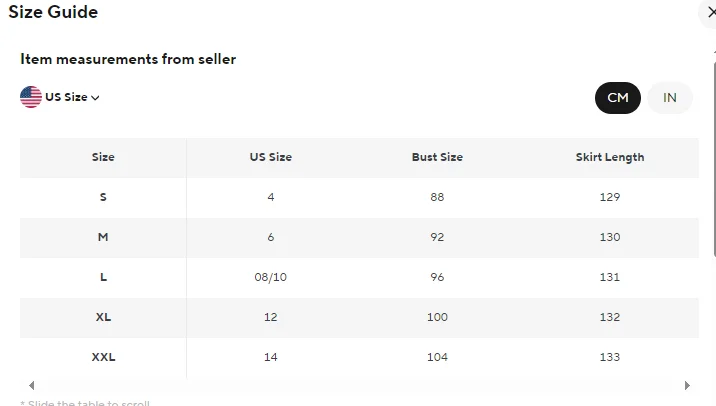
Task: Click bust value 100 cell
Action: click(437, 317)
